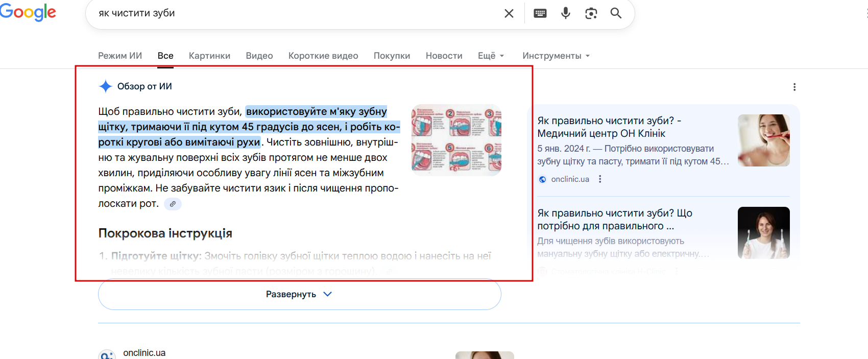
Task: Open the 'Видео' tab
Action: tap(259, 56)
